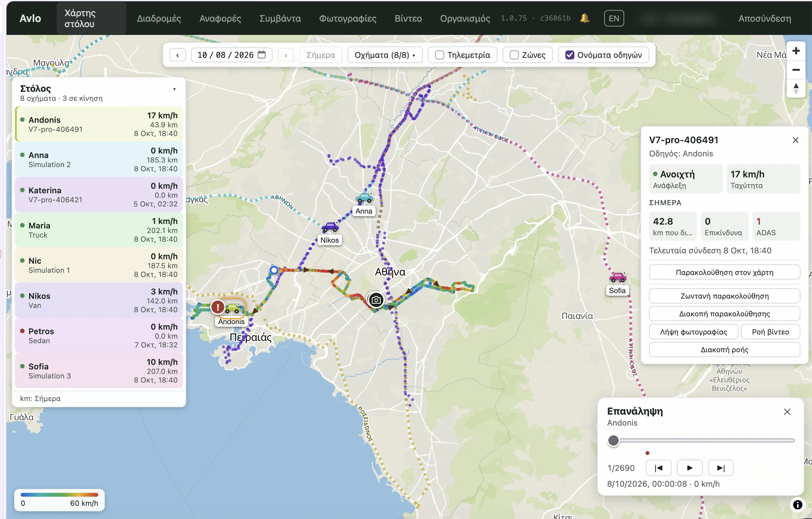Play the Andonis replay
Image resolution: width=812 pixels, height=519 pixels.
tap(689, 468)
